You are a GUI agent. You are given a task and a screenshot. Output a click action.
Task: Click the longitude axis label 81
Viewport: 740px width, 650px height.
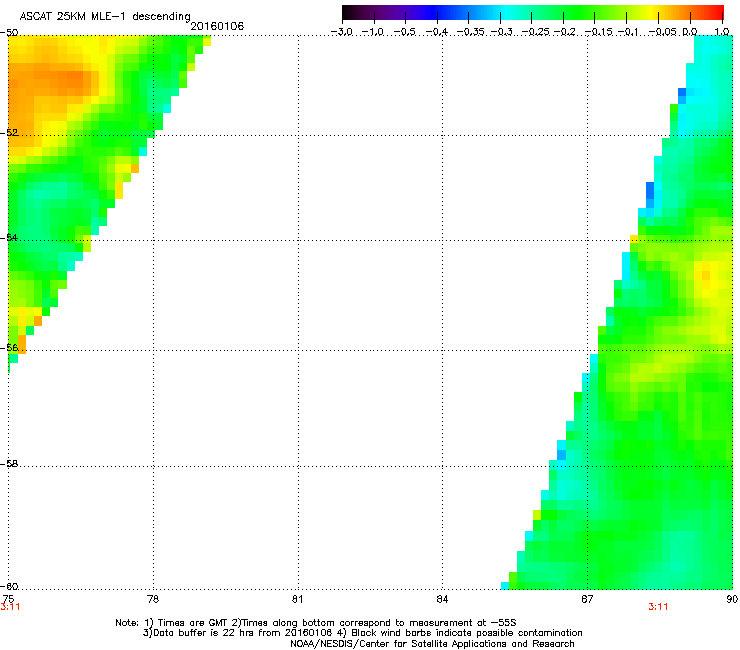point(297,599)
